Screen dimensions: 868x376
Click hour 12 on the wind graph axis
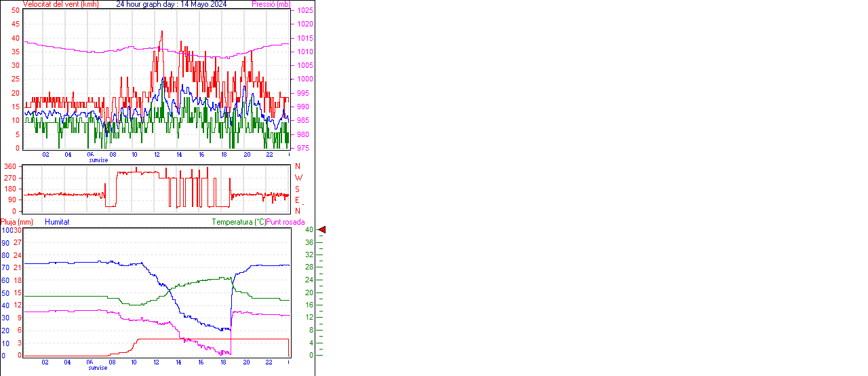click(157, 155)
